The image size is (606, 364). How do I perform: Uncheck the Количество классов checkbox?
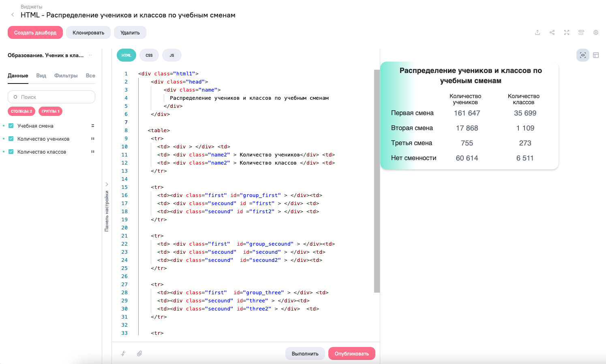point(11,152)
